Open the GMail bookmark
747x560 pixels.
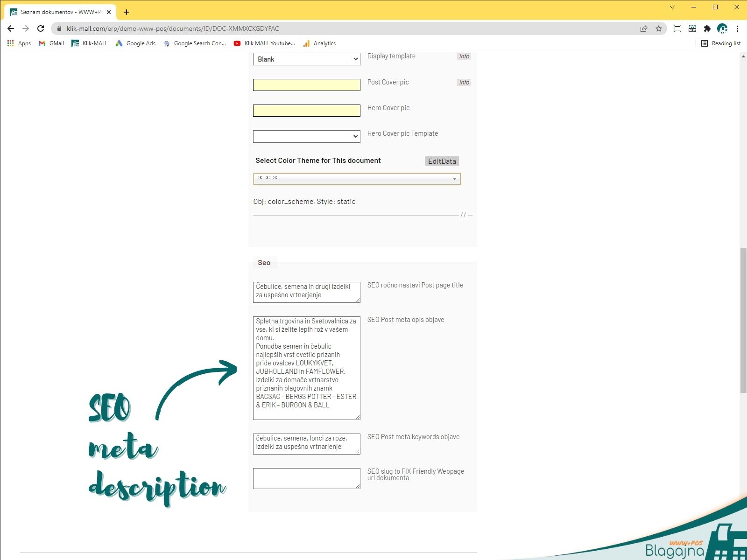(51, 43)
